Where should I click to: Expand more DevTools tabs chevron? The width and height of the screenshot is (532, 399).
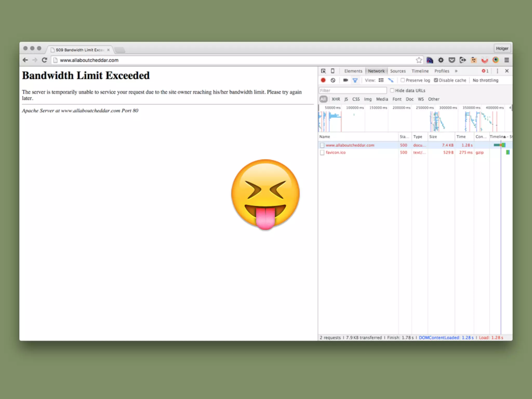coord(456,71)
